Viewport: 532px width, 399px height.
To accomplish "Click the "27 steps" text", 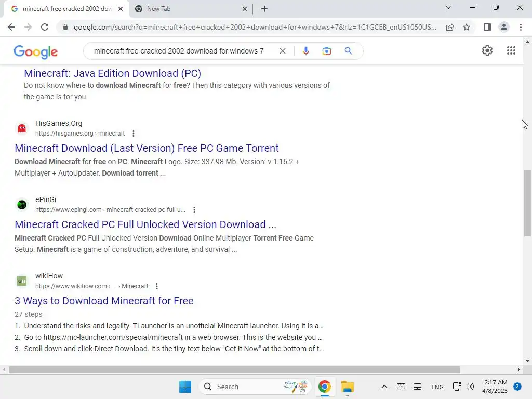I will click(x=29, y=314).
